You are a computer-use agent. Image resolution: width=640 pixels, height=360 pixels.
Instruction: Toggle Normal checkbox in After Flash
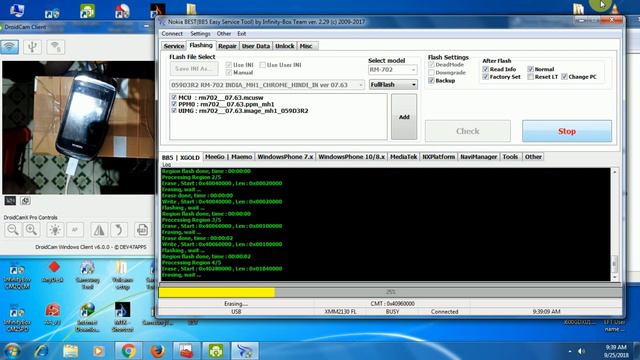pos(530,69)
